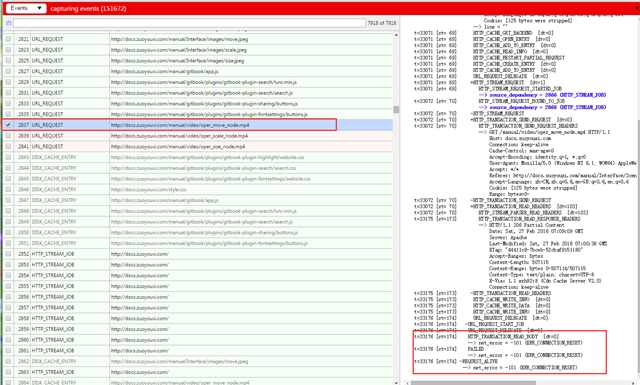
Task: Click the event list scroll-up arrow
Action: [x=396, y=35]
